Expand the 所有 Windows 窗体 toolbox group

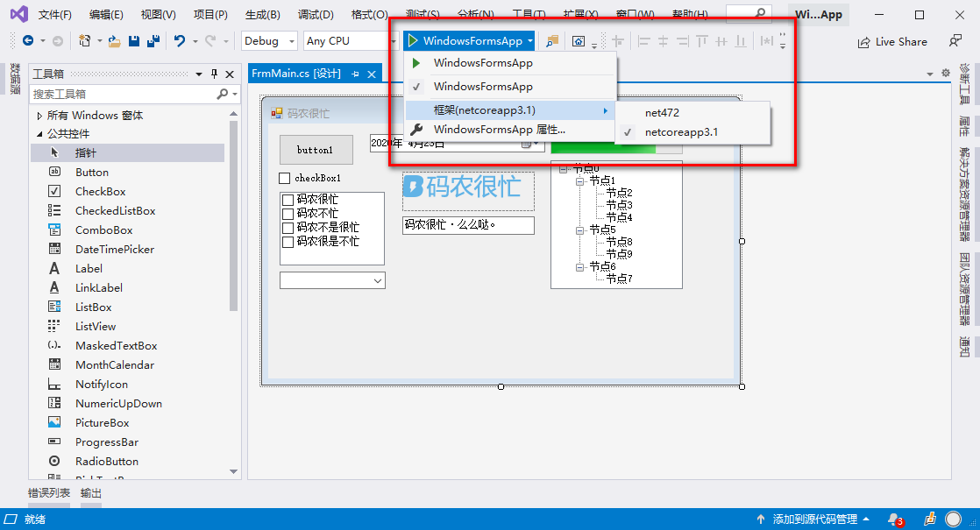[x=39, y=116]
